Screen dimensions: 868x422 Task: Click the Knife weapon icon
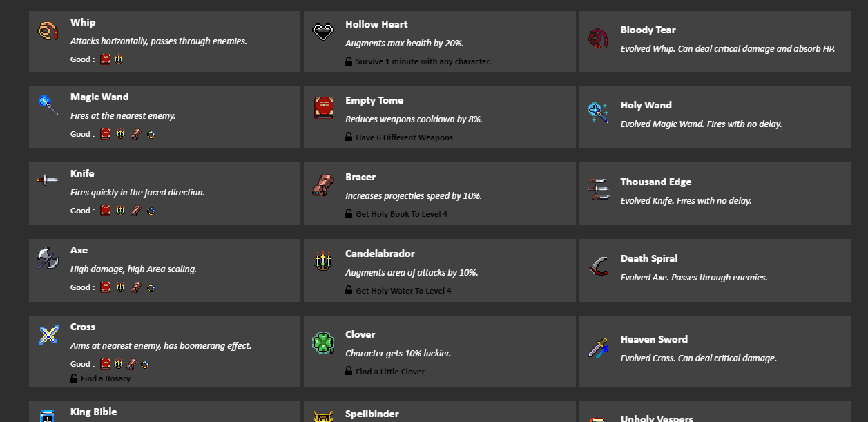click(x=48, y=181)
